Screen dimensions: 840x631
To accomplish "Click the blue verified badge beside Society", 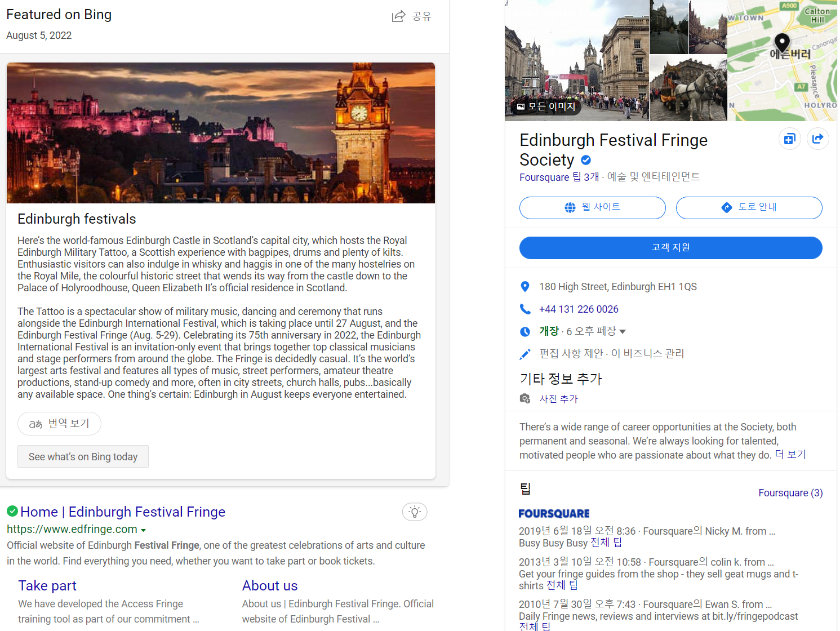I will [x=586, y=160].
